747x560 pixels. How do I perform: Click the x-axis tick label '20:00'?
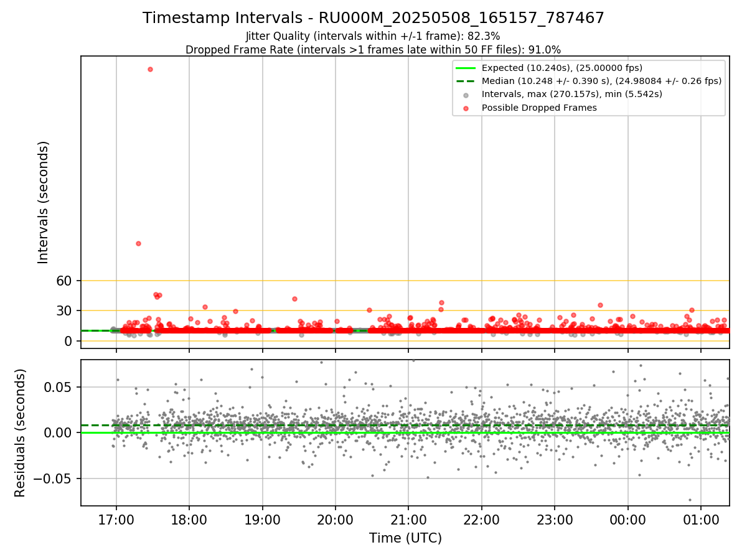click(x=336, y=520)
